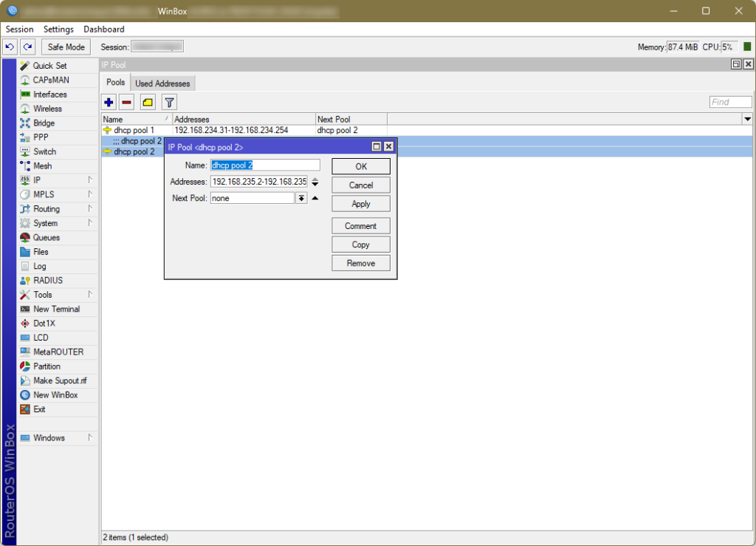The height and width of the screenshot is (546, 756).
Task: Switch to the Used Addresses tab
Action: pos(162,82)
